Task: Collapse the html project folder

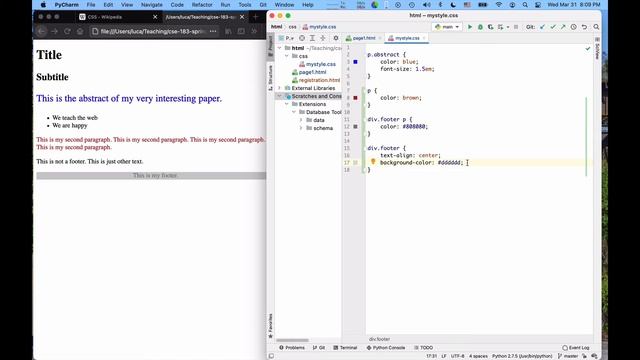Action: [280, 48]
